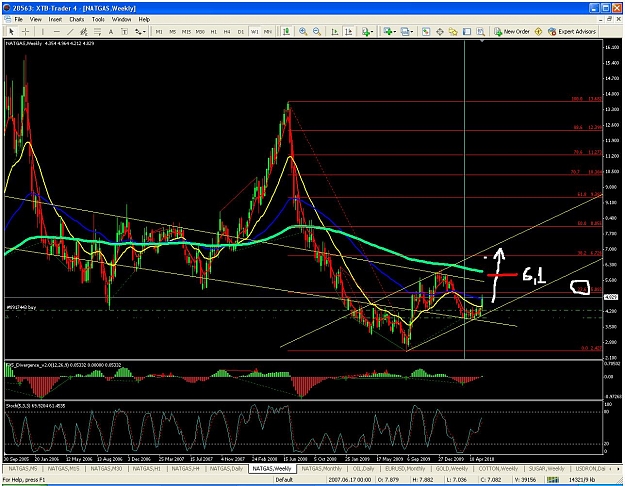Open the new chart dropdown

pyautogui.click(x=389, y=31)
